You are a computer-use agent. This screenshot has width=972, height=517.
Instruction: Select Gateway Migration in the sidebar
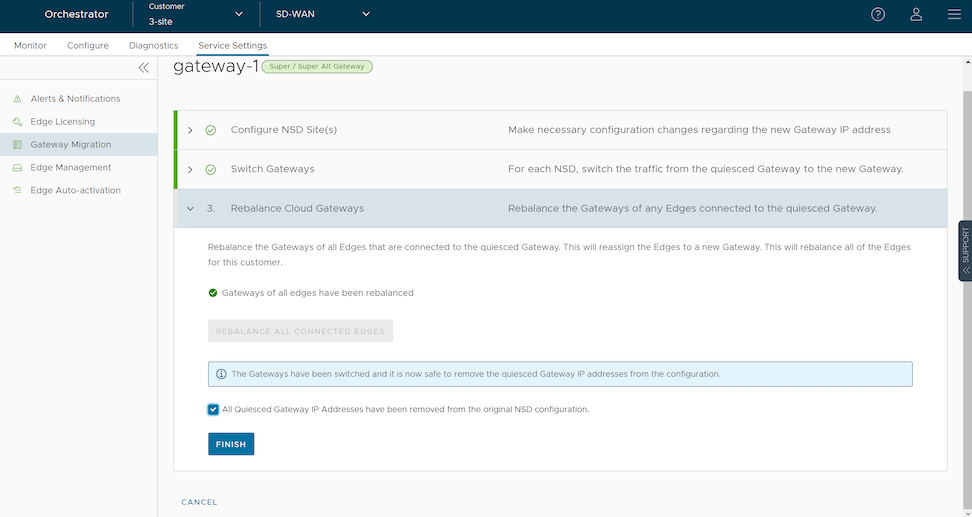[70, 145]
